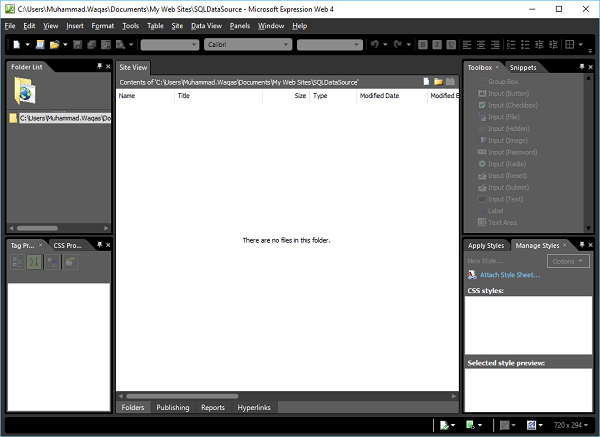Click the Up One Level icon in Site View
600x437 pixels.
coord(451,82)
